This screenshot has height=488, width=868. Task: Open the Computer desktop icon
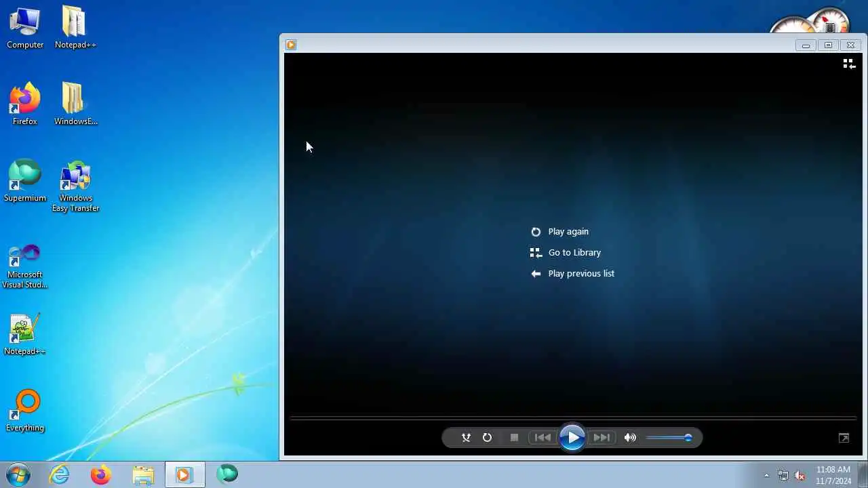click(25, 28)
